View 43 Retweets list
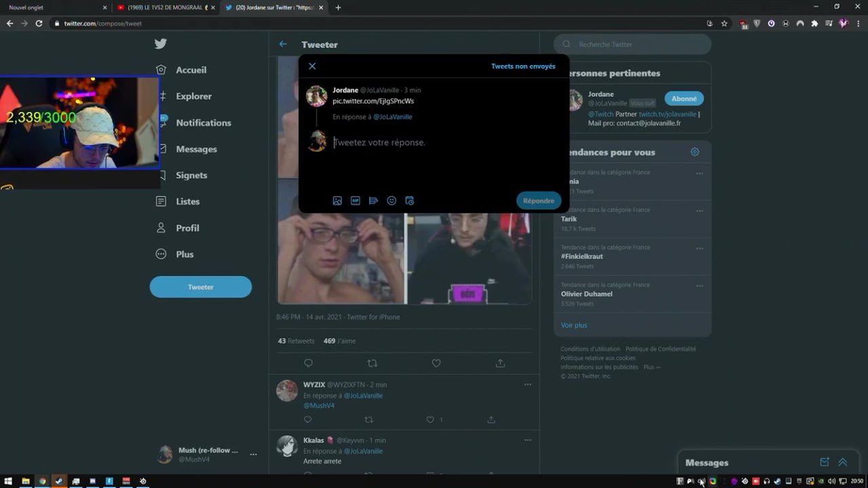This screenshot has height=488, width=868. 296,341
